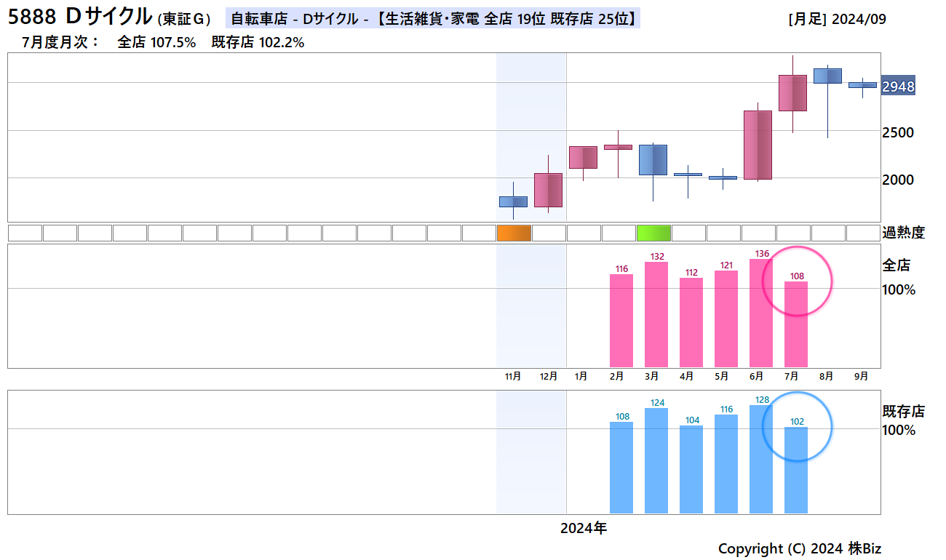Click the circled all-store bar labeled 108
This screenshot has width=946, height=560.
tap(796, 324)
